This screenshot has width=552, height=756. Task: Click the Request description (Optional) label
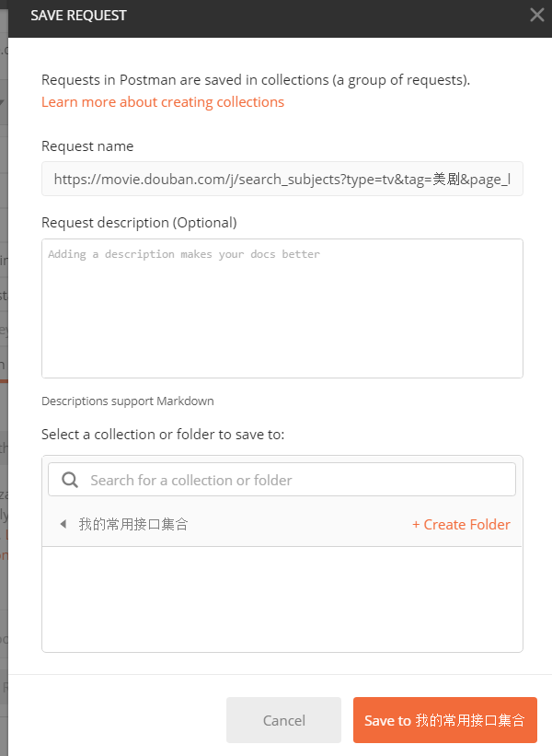[139, 223]
